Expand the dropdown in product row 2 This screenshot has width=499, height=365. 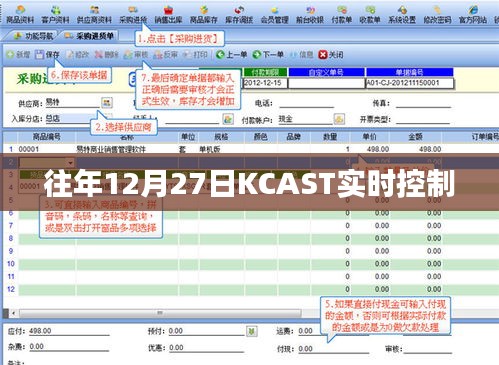coord(71,163)
